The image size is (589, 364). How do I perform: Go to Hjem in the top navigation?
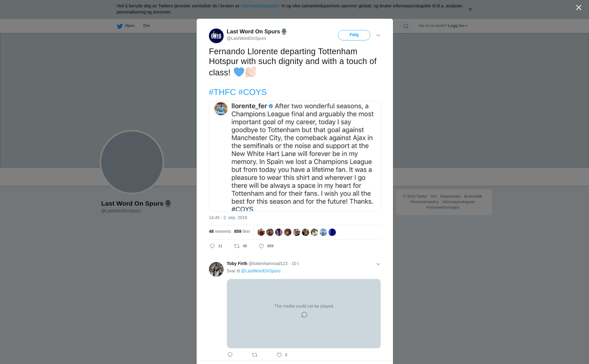(x=129, y=26)
